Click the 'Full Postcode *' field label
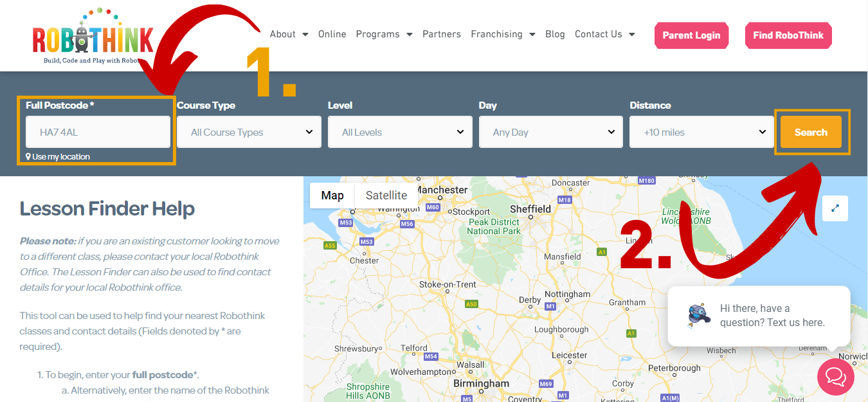 (x=60, y=105)
